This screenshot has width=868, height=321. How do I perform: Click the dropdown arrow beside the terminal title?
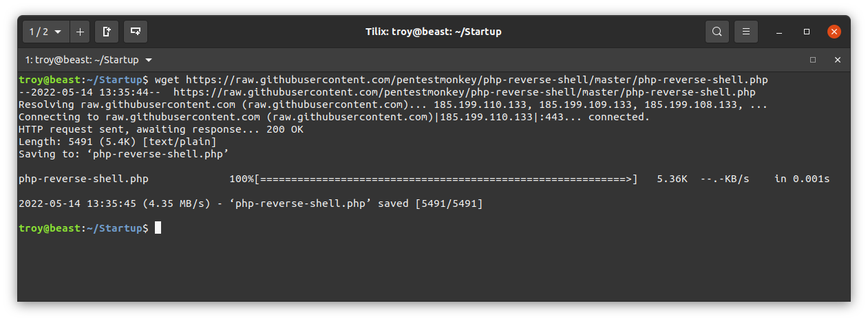[x=149, y=60]
